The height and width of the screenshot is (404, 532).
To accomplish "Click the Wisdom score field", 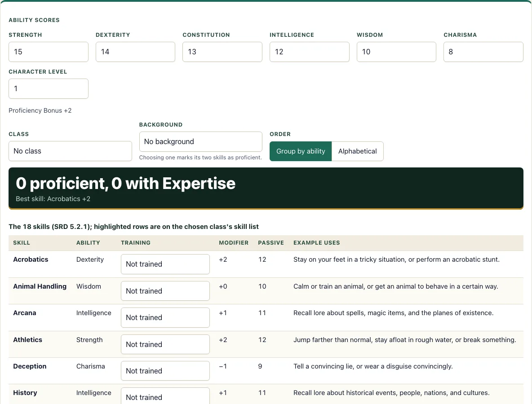I will click(396, 52).
